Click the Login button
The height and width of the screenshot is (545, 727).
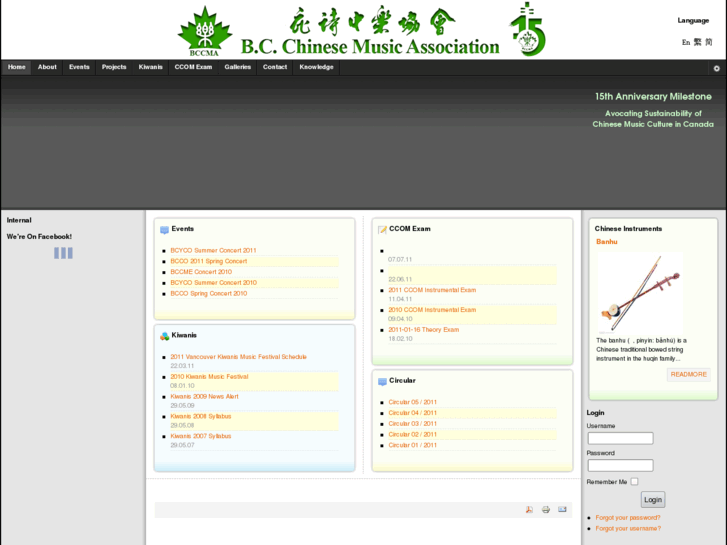tap(653, 500)
